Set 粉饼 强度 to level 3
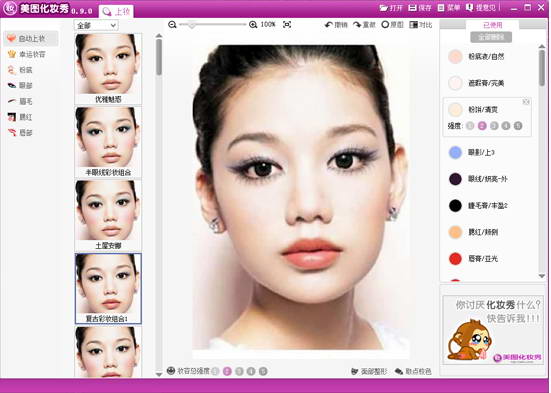Screen dimensions: 551x393 [x=494, y=126]
